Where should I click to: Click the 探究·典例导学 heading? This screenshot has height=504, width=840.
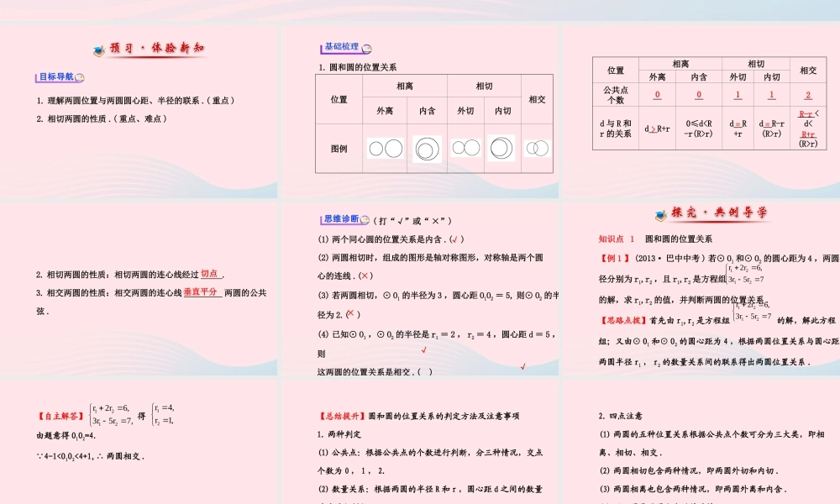[x=719, y=213]
